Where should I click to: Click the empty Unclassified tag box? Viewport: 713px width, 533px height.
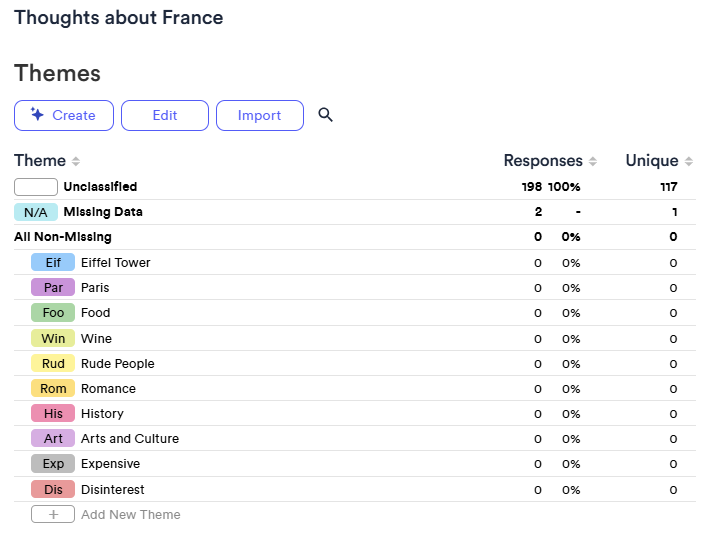[36, 187]
